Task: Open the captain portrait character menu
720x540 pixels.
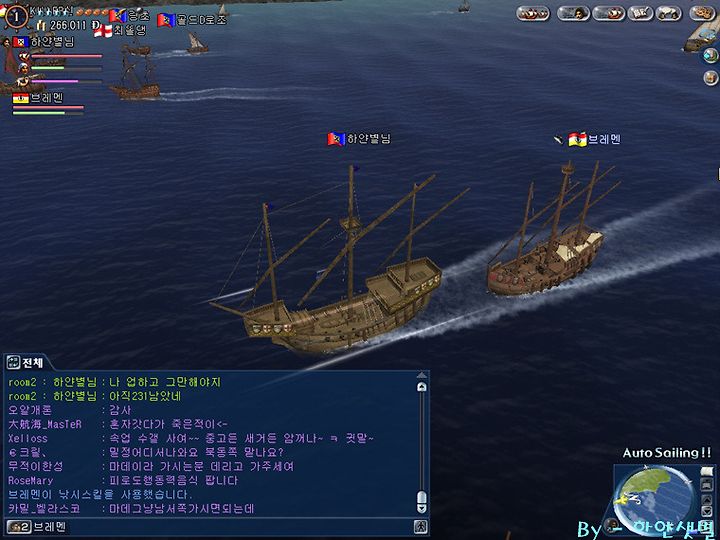Action: tap(574, 13)
